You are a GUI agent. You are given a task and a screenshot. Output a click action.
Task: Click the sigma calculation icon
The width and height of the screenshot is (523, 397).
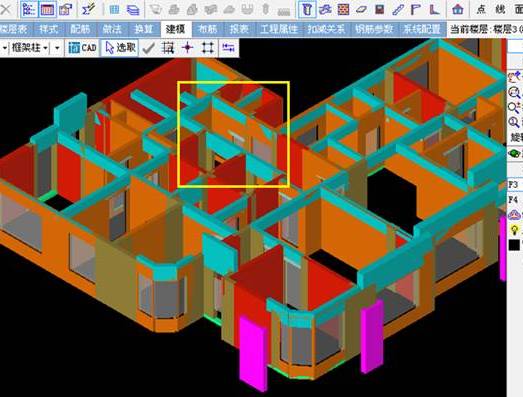(88, 10)
